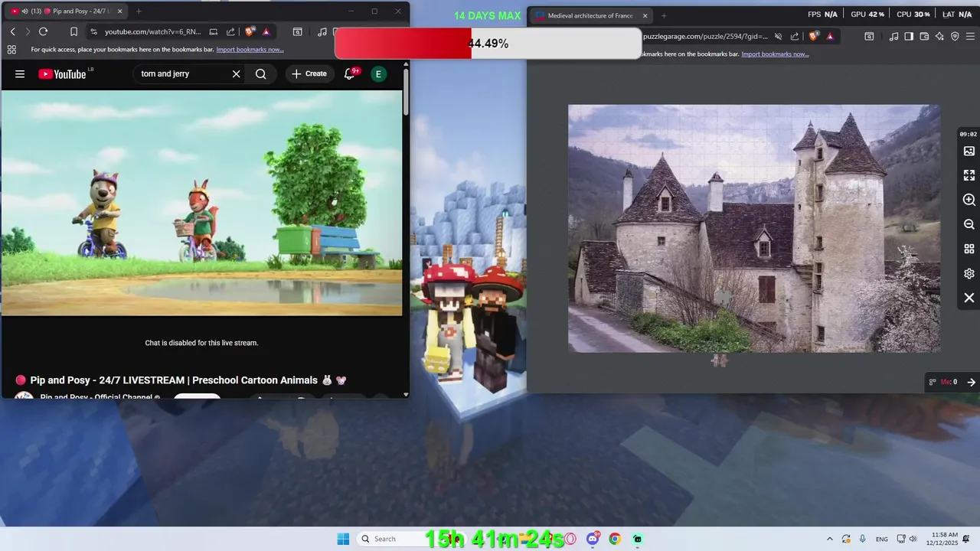Image resolution: width=980 pixels, height=551 pixels.
Task: Go to YouTube home via logo
Action: (x=62, y=74)
